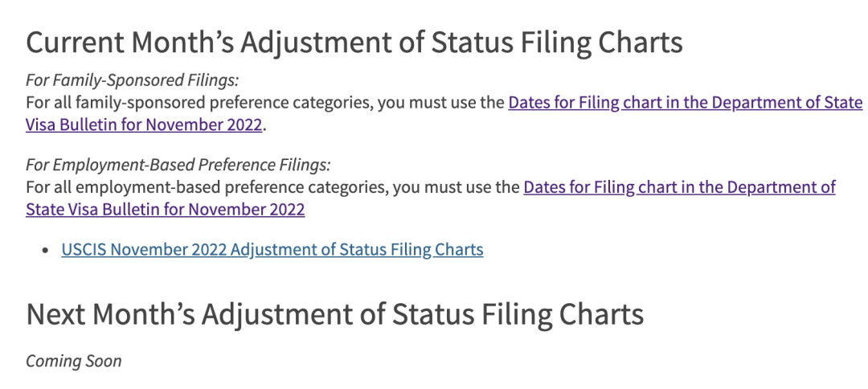Image resolution: width=868 pixels, height=389 pixels.
Task: Click the Next Month's Adjustment of Status heading
Action: pyautogui.click(x=335, y=314)
